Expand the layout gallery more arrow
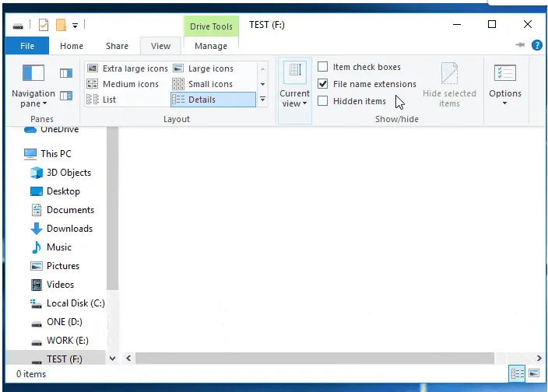 [262, 100]
